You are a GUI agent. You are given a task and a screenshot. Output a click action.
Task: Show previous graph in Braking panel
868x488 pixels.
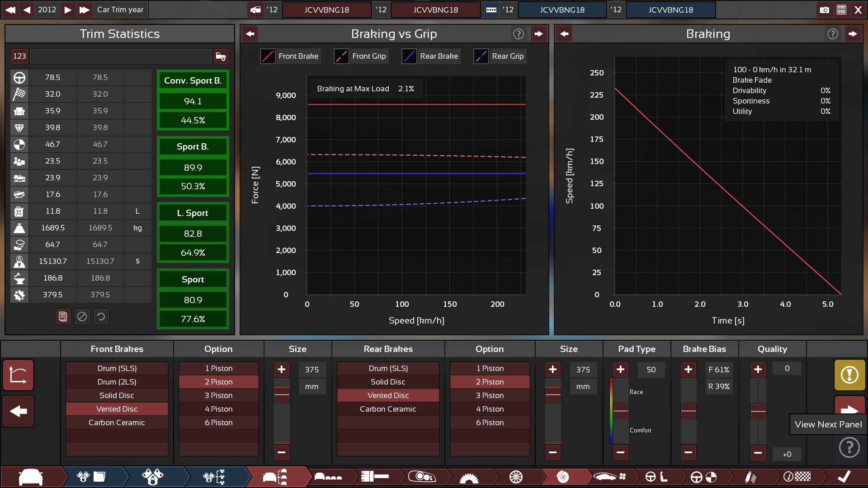click(x=564, y=34)
